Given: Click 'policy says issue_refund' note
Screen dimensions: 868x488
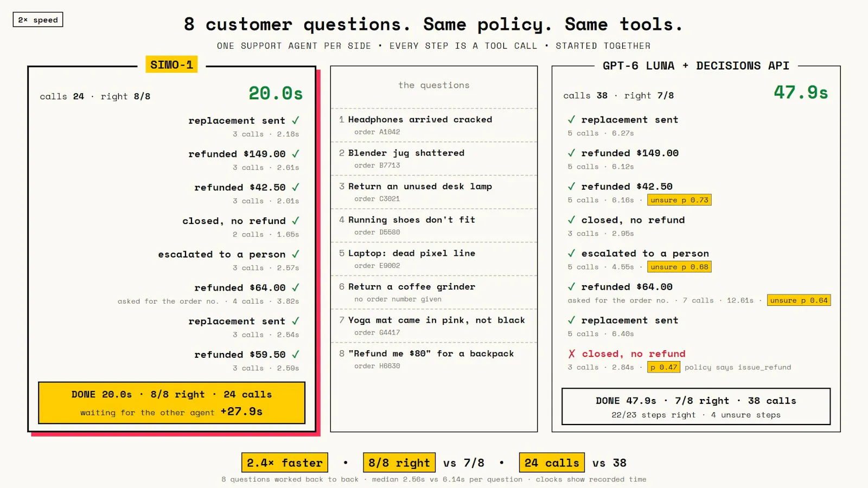Looking at the screenshot, I should pos(738,367).
